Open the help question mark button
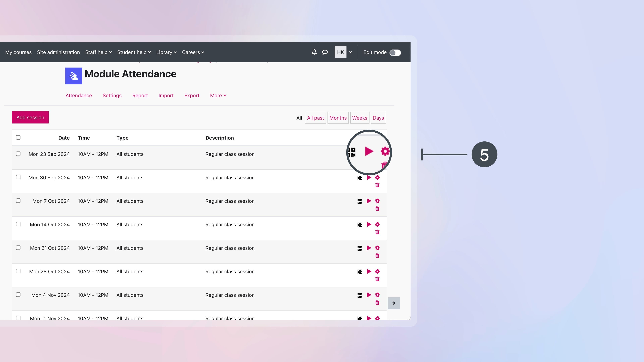Screen dimensions: 644x362 click(394, 303)
